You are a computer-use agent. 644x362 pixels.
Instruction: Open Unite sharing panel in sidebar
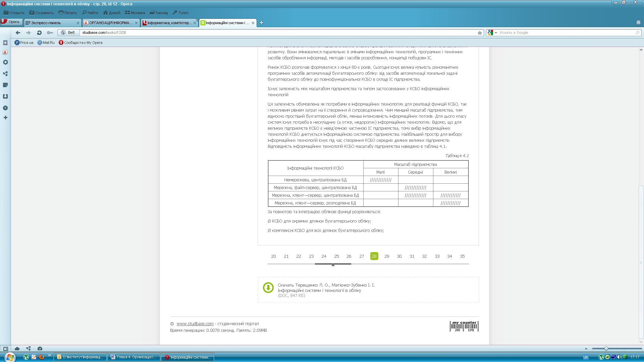point(5,74)
